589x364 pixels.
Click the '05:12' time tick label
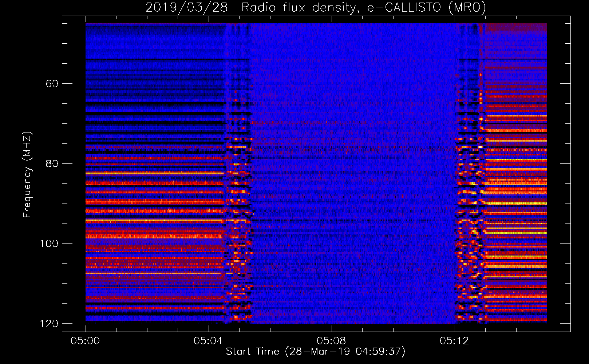[455, 341]
